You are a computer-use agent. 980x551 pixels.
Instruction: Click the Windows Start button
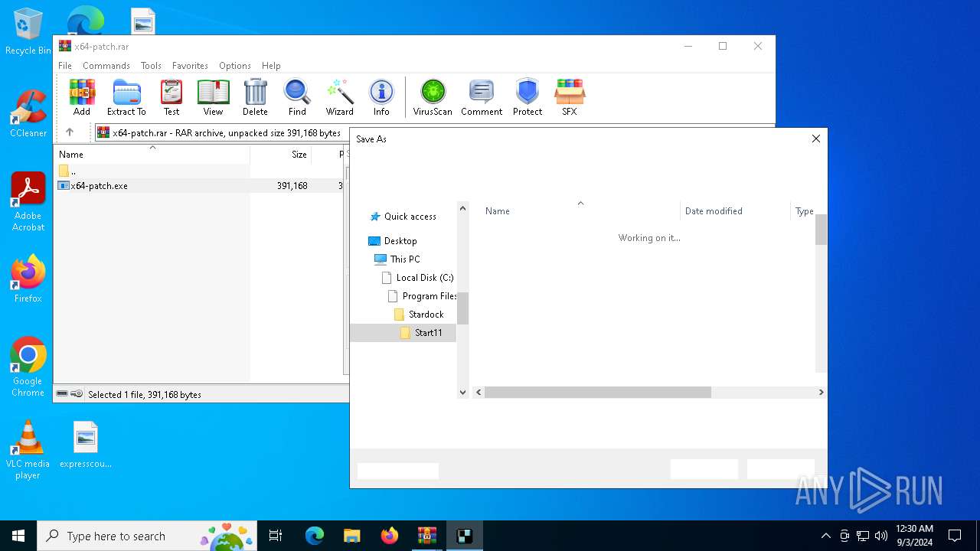pos(18,536)
